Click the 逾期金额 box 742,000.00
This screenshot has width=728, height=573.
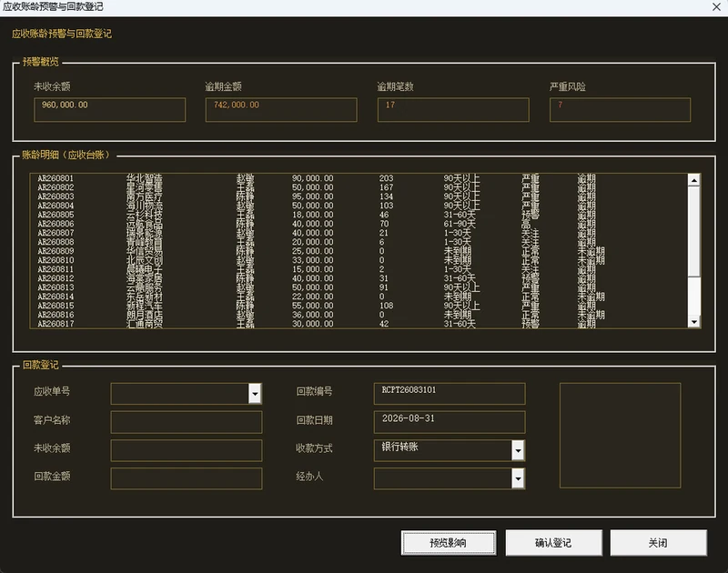pyautogui.click(x=281, y=109)
